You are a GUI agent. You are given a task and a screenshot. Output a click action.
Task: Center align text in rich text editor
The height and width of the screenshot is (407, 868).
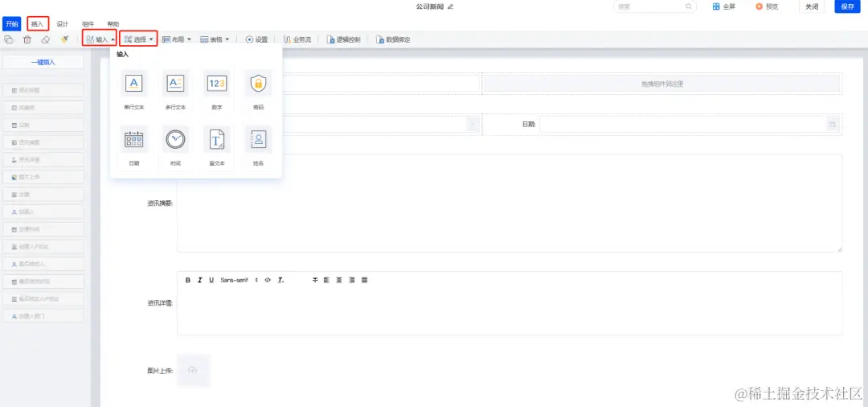pyautogui.click(x=339, y=280)
